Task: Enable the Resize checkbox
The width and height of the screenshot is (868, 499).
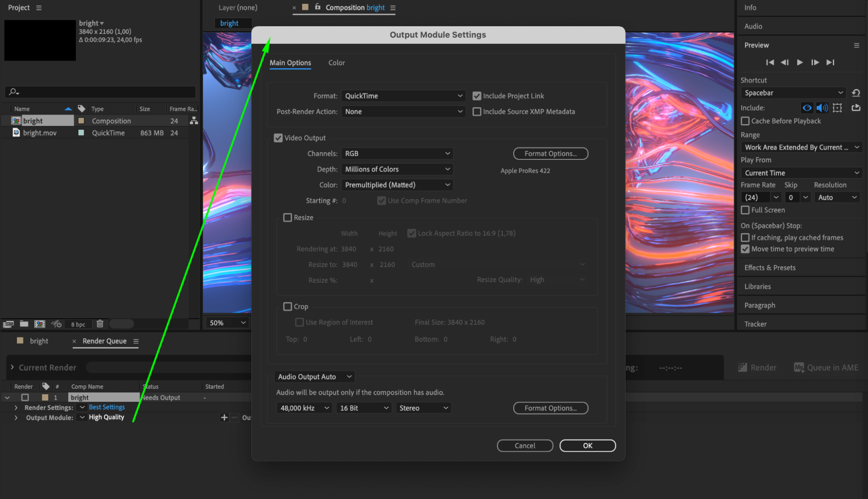Action: click(x=287, y=218)
